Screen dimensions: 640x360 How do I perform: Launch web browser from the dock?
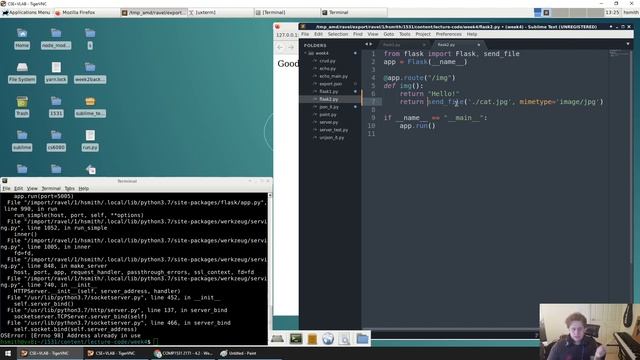click(x=328, y=339)
